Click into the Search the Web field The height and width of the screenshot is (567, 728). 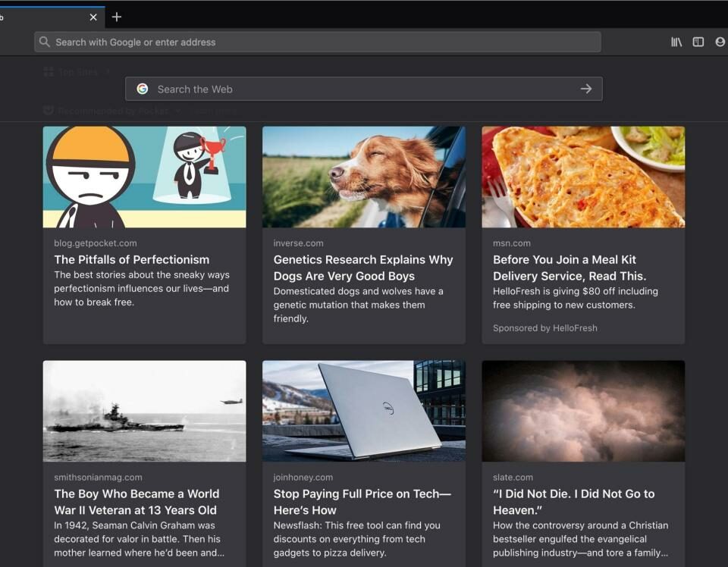[x=364, y=89]
